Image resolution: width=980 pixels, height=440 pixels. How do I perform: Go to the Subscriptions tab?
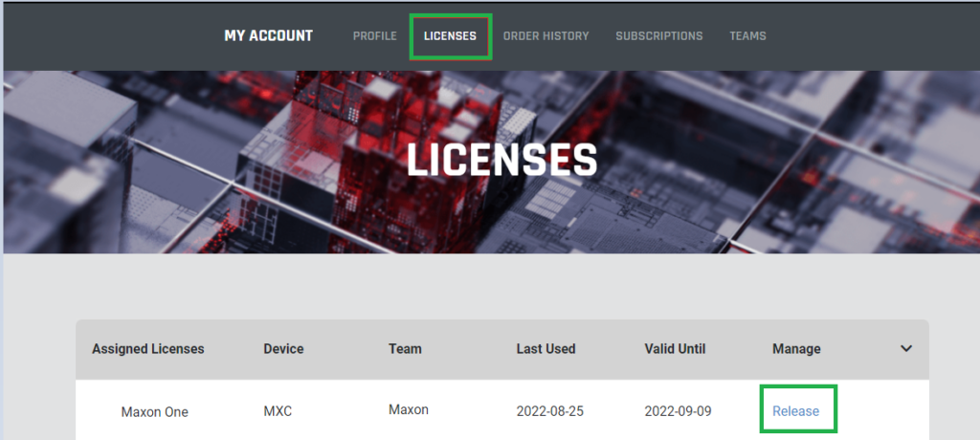pyautogui.click(x=658, y=36)
